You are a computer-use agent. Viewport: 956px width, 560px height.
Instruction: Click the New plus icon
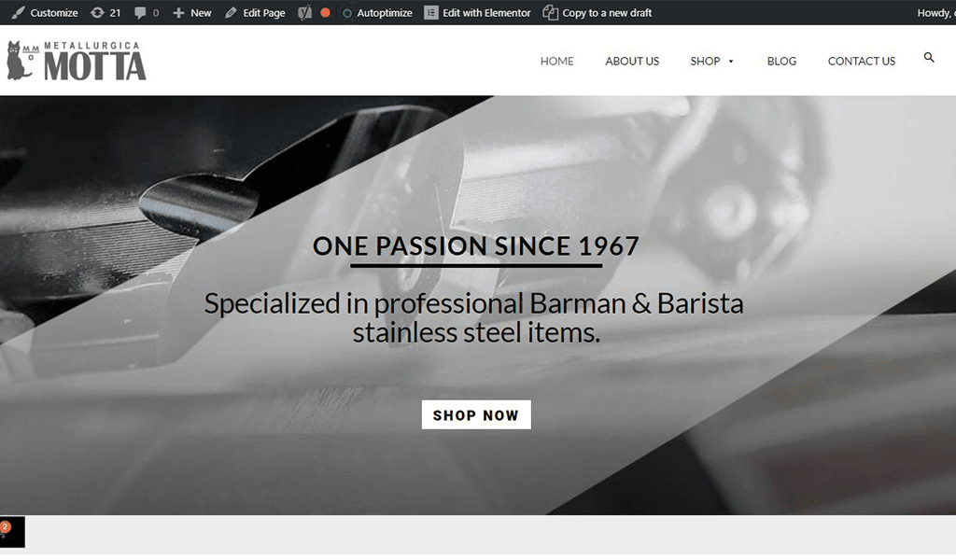pyautogui.click(x=178, y=13)
